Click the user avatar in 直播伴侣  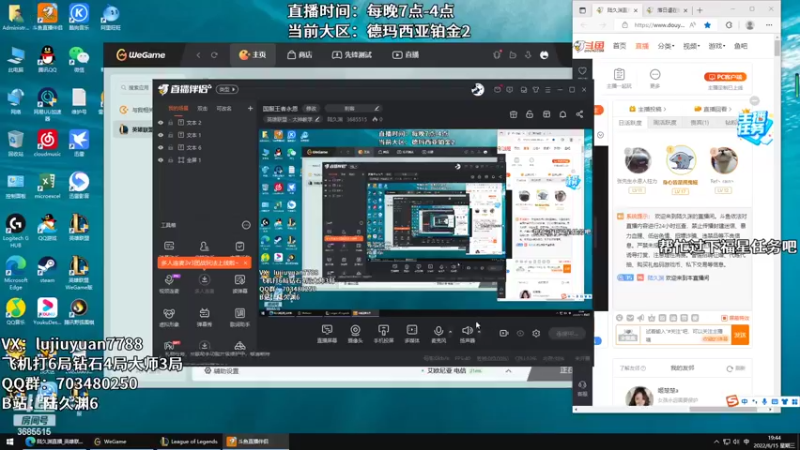(x=478, y=90)
